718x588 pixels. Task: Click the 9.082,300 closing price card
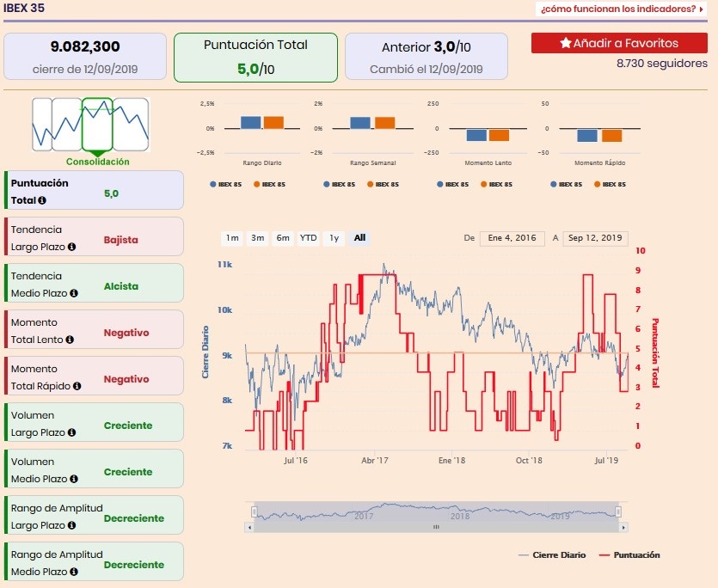[x=85, y=57]
